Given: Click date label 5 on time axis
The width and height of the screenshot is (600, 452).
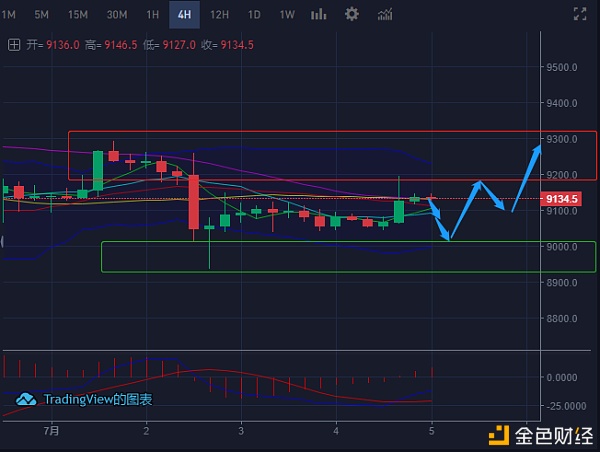Looking at the screenshot, I should click(432, 431).
